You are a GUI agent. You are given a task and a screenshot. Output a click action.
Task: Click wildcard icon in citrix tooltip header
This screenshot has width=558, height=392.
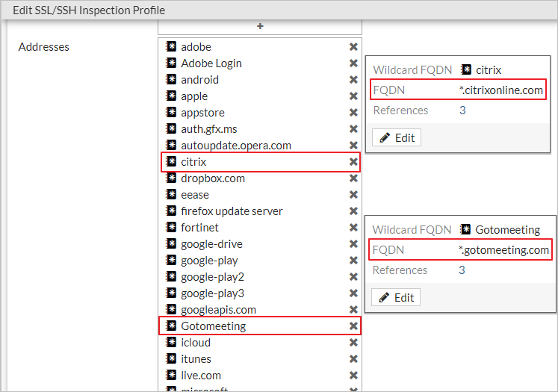[466, 69]
